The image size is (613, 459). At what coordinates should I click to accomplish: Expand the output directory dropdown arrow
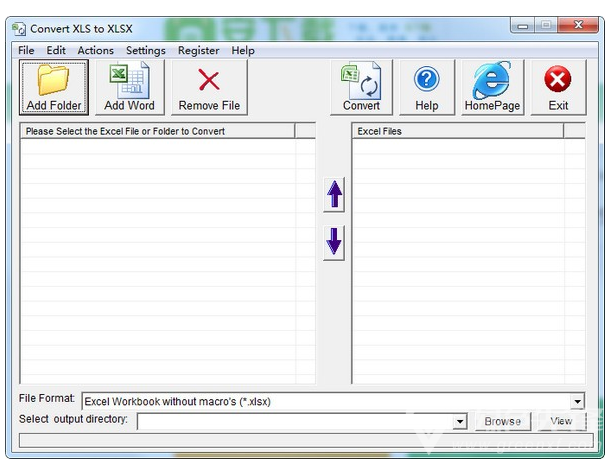pyautogui.click(x=460, y=421)
